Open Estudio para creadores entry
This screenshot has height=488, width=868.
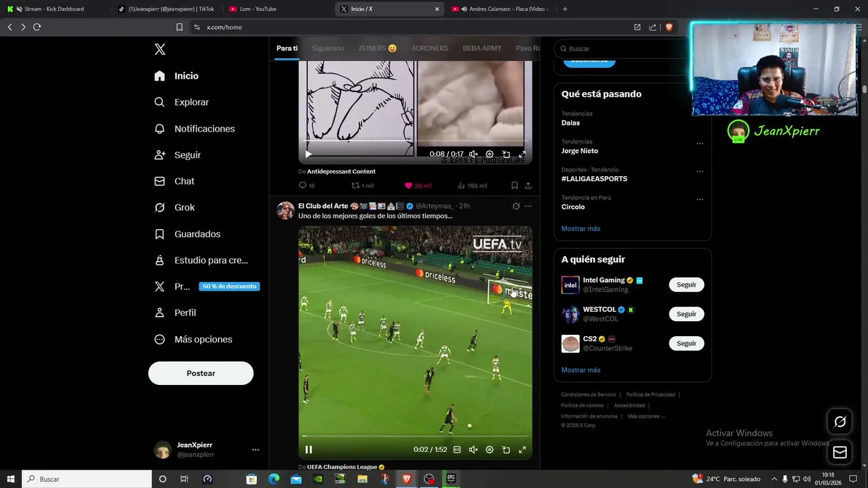pos(201,260)
